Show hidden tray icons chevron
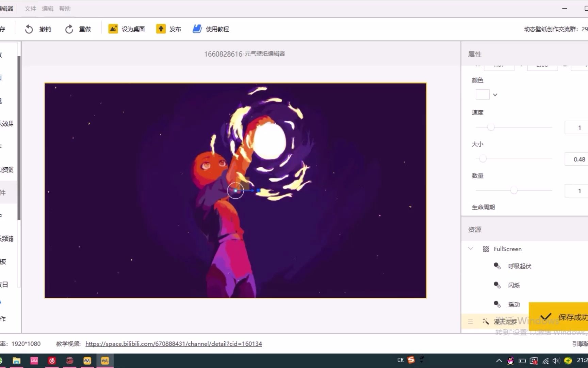Image resolution: width=588 pixels, height=368 pixels. 499,361
